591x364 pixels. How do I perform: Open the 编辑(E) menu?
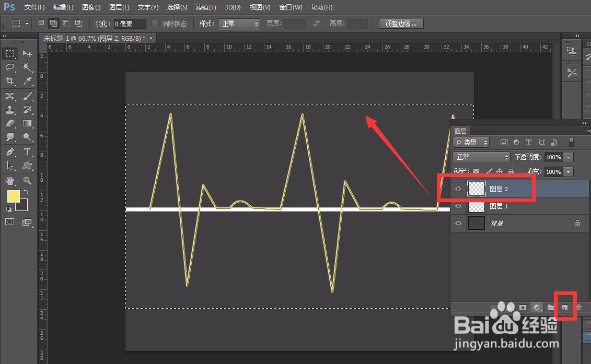click(x=63, y=7)
